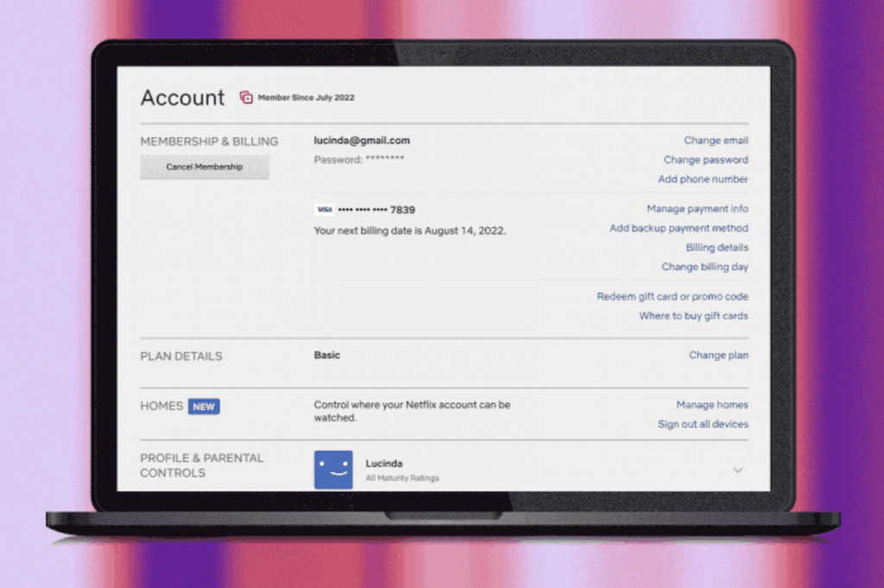The height and width of the screenshot is (588, 884).
Task: Click the Change password link
Action: point(705,160)
